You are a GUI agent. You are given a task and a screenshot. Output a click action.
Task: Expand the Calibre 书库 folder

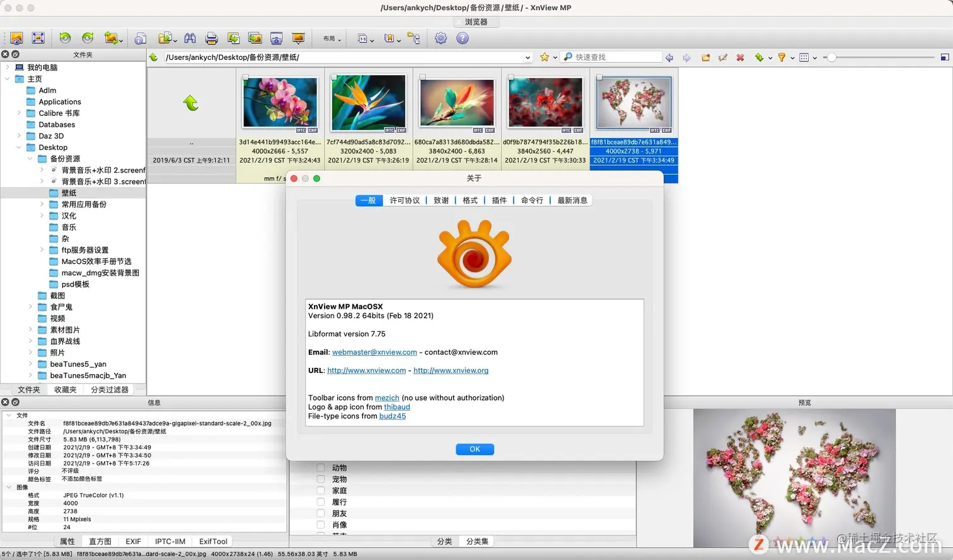click(x=19, y=113)
